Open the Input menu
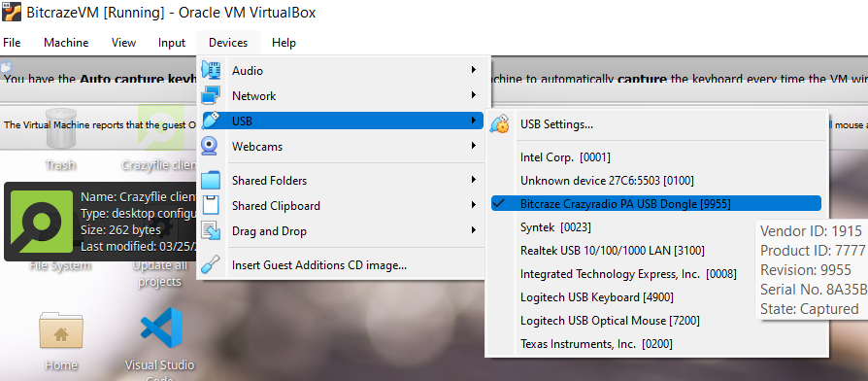This screenshot has height=381, width=868. click(172, 43)
